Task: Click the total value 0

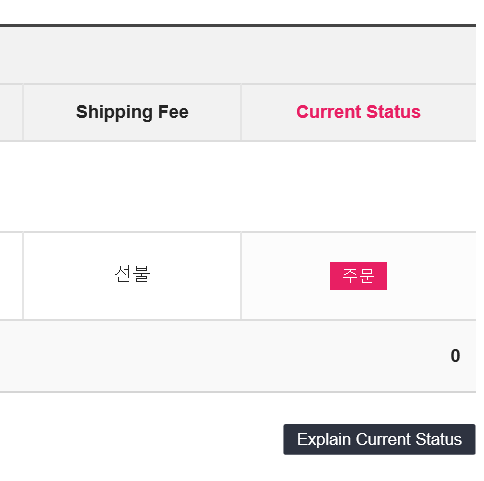Action: 455,356
